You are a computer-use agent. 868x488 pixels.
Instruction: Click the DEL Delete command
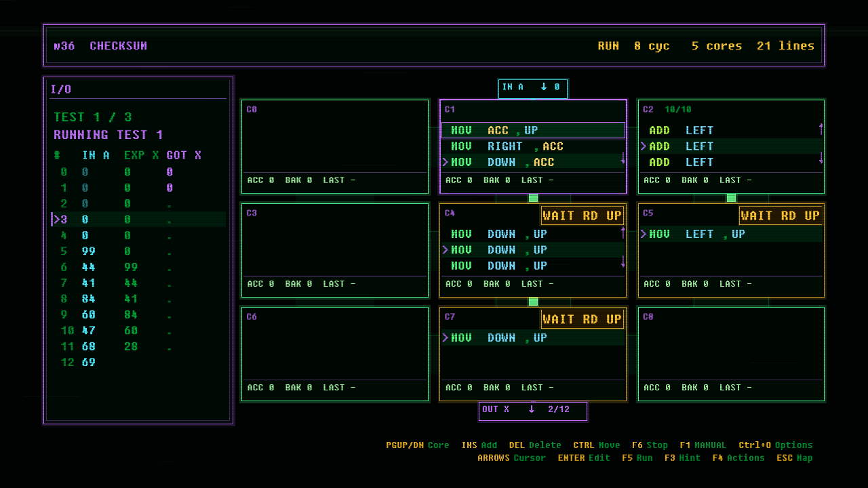pyautogui.click(x=535, y=445)
